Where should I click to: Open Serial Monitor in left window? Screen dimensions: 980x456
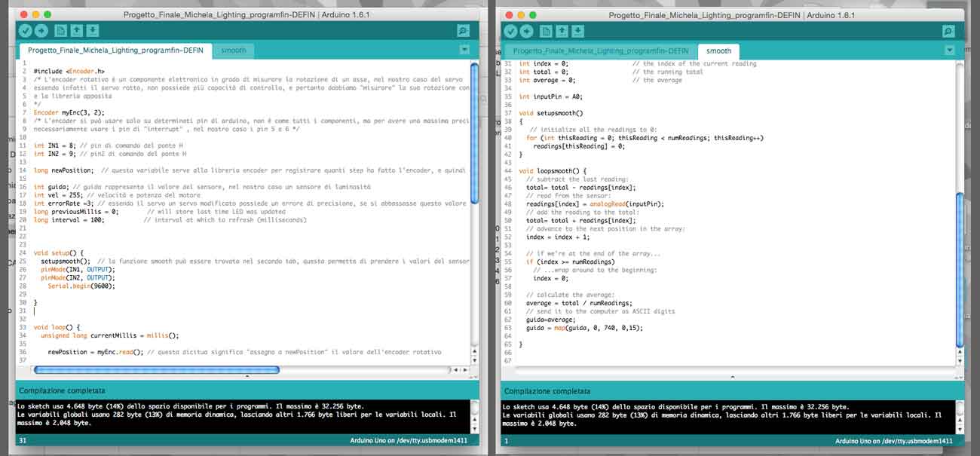463,31
